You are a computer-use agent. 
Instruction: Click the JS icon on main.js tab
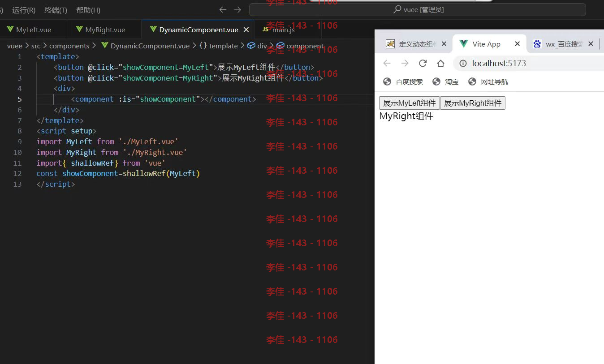click(x=265, y=30)
